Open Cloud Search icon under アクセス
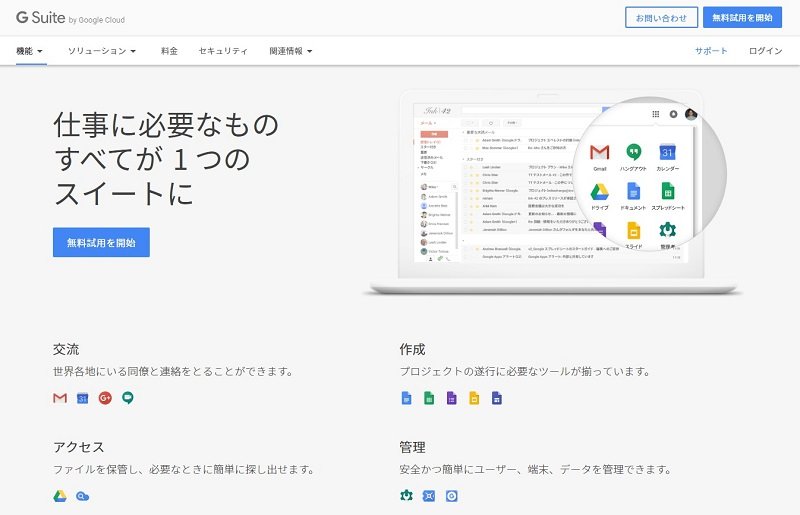 83,496
